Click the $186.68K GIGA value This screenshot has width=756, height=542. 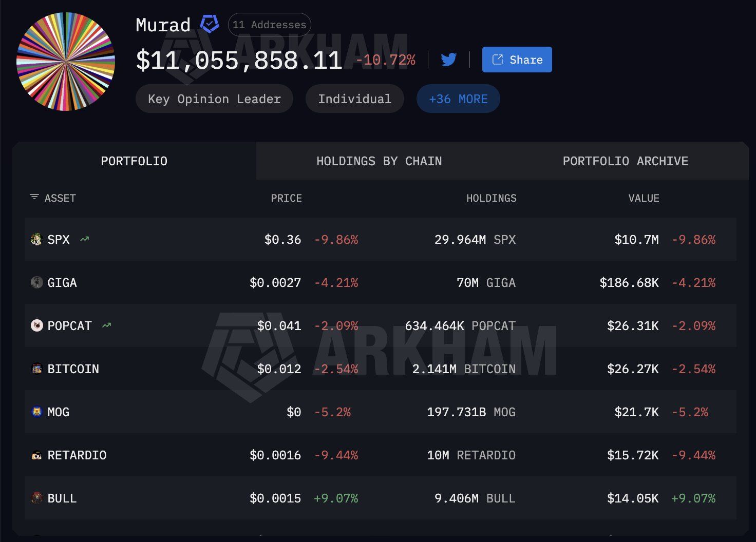(629, 282)
